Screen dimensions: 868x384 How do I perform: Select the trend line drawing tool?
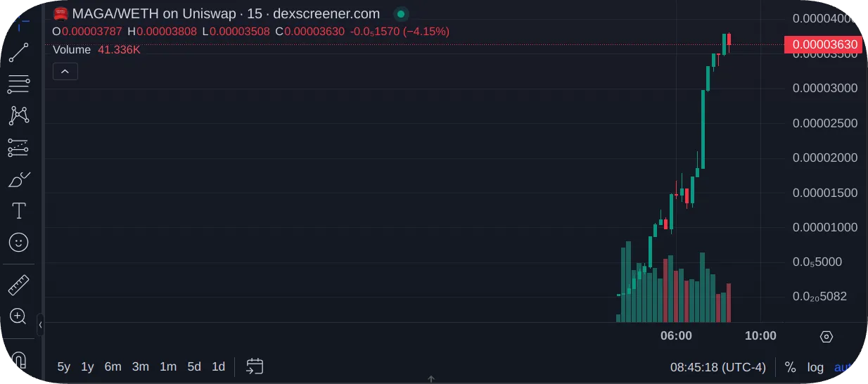(x=18, y=53)
